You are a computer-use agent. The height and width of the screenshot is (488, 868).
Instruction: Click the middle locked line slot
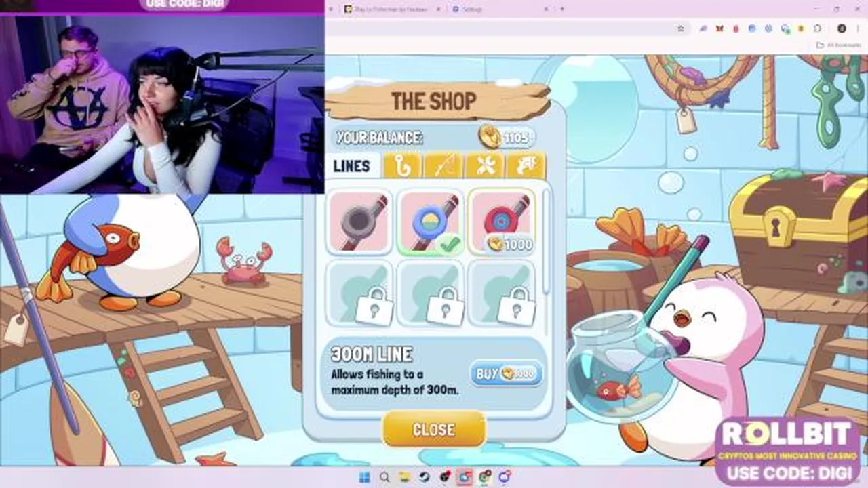(x=430, y=293)
